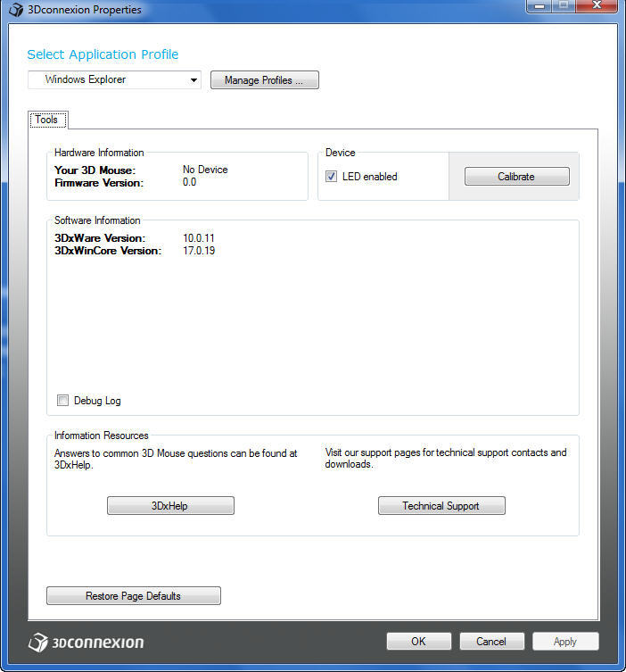The image size is (626, 672).
Task: Click the 'Hardware Information' group label
Action: (x=99, y=153)
